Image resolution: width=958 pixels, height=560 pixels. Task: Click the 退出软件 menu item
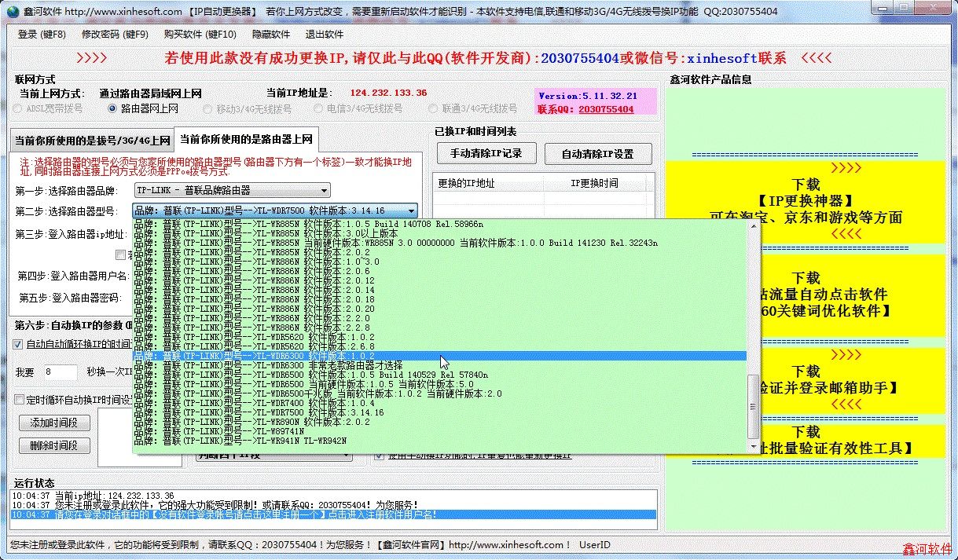[x=325, y=35]
